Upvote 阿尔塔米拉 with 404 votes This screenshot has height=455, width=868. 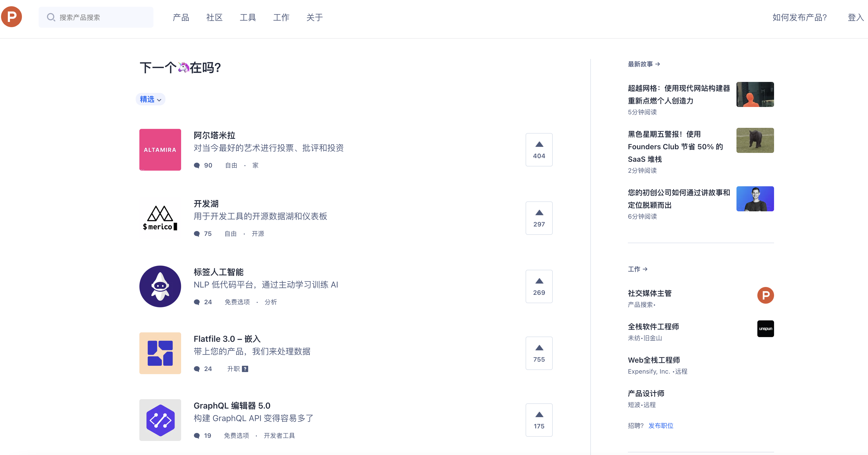click(x=539, y=149)
